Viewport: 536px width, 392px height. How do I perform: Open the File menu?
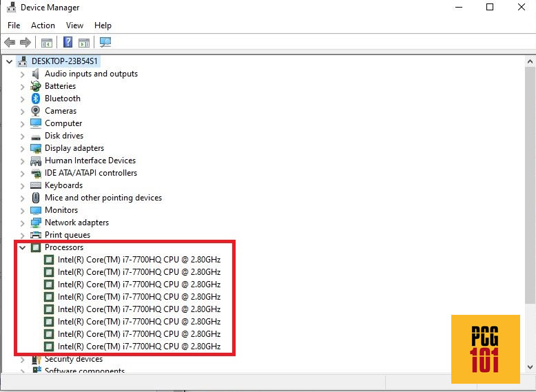click(14, 25)
